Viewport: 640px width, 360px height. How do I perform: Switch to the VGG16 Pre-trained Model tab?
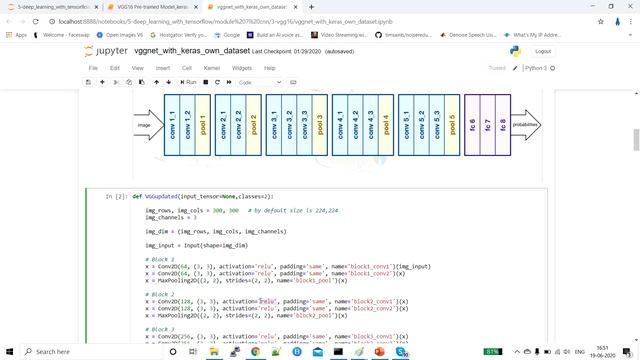[152, 7]
